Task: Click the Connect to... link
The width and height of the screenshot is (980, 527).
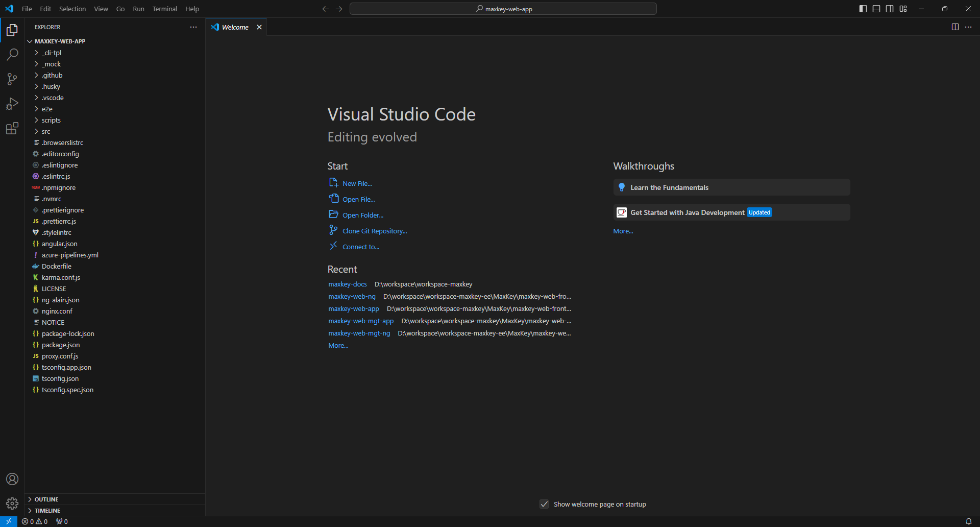Action: [x=361, y=247]
